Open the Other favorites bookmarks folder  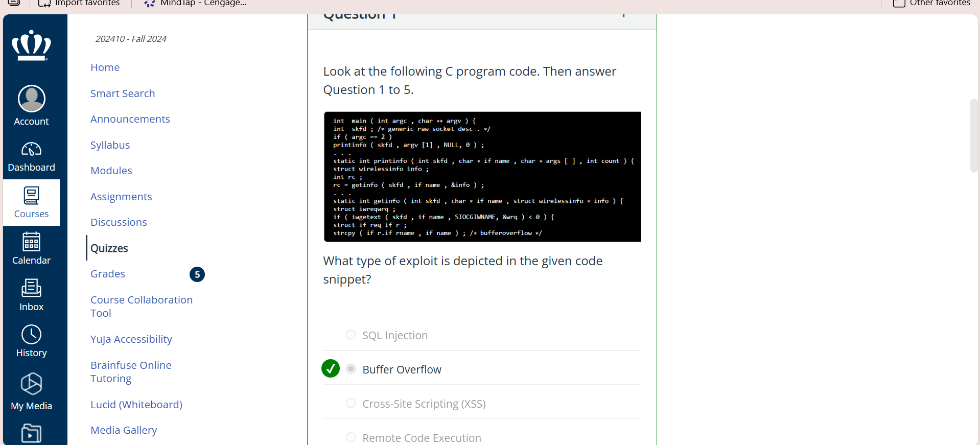point(932,3)
